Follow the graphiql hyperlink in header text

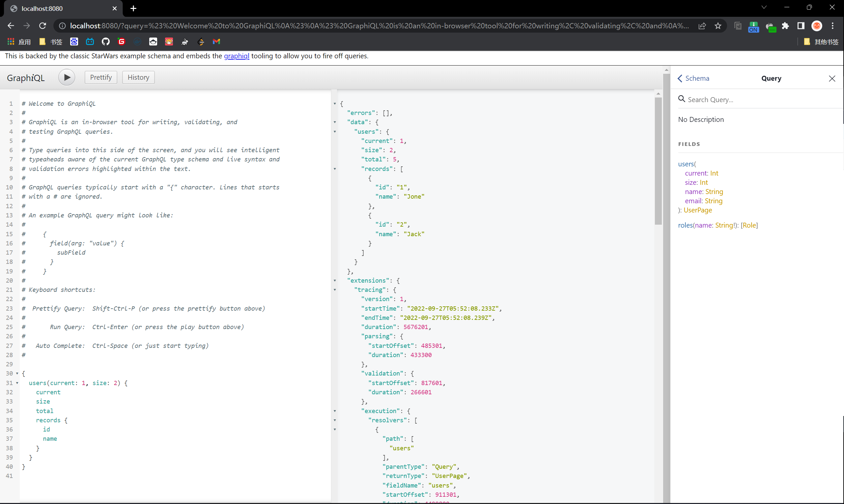coord(237,56)
